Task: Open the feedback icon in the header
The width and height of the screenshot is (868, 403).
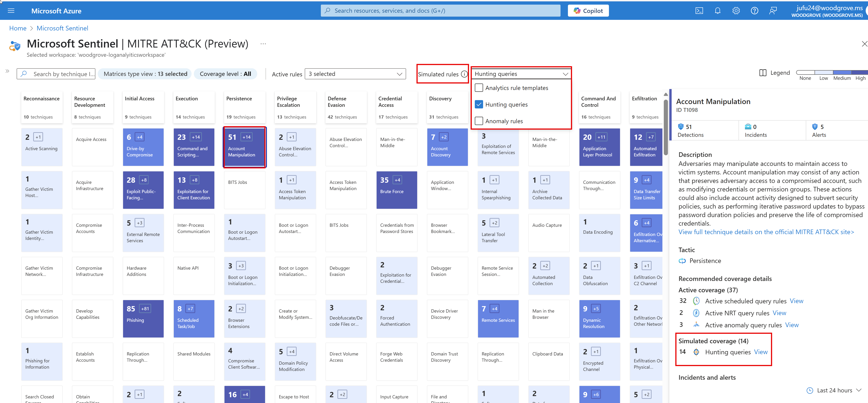Action: click(773, 11)
